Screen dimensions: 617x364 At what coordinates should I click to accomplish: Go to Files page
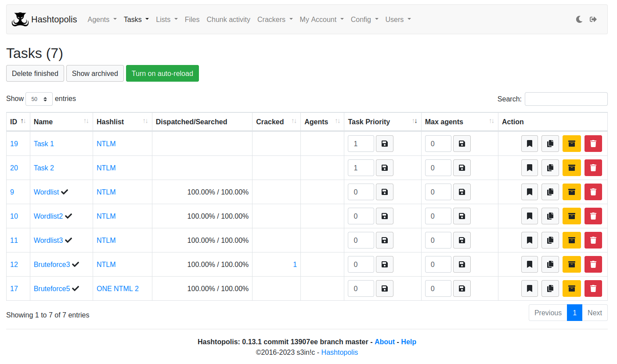192,19
